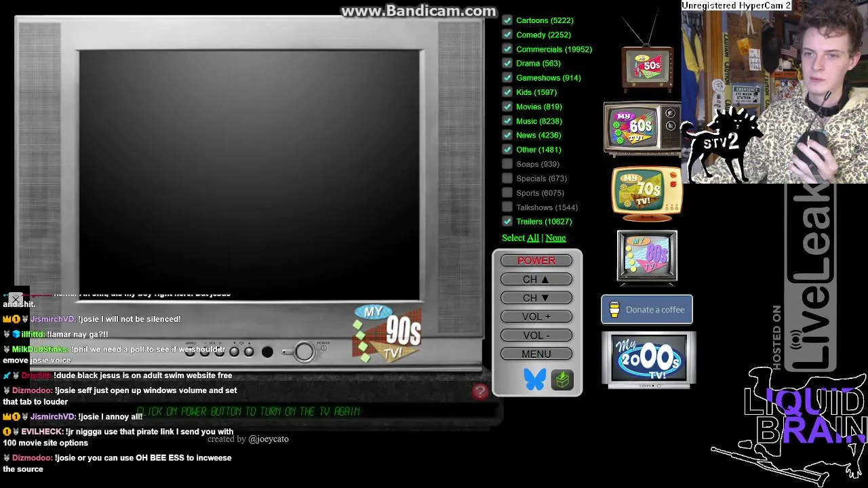Screen dimensions: 868x488
Task: Raise volume with the VOL + button
Action: click(536, 317)
